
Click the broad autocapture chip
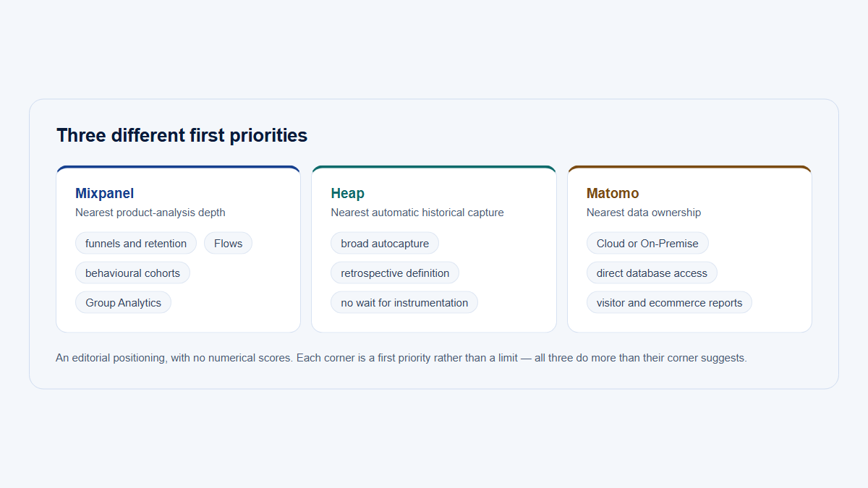pos(385,243)
